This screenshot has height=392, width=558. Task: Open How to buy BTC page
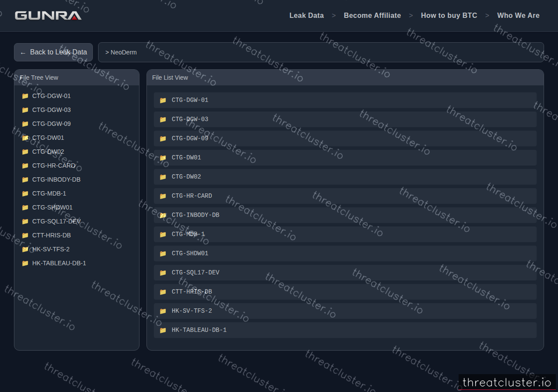coord(449,15)
